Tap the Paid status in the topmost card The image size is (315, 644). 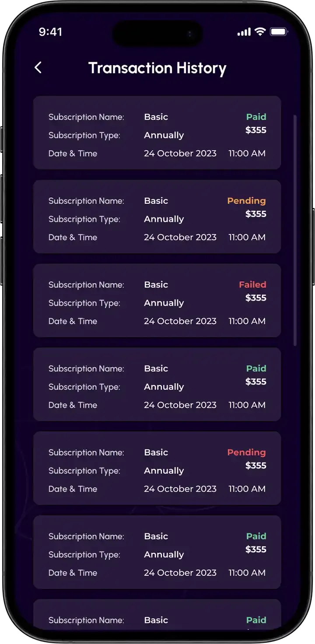(256, 117)
